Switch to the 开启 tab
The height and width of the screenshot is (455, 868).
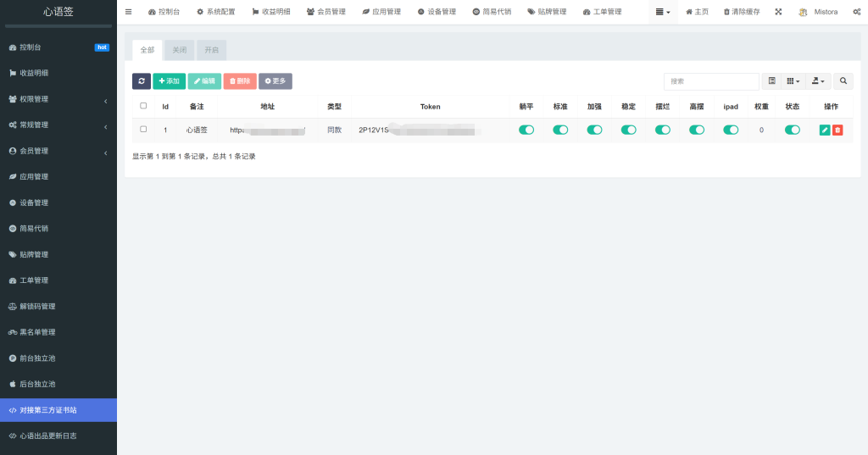(211, 50)
